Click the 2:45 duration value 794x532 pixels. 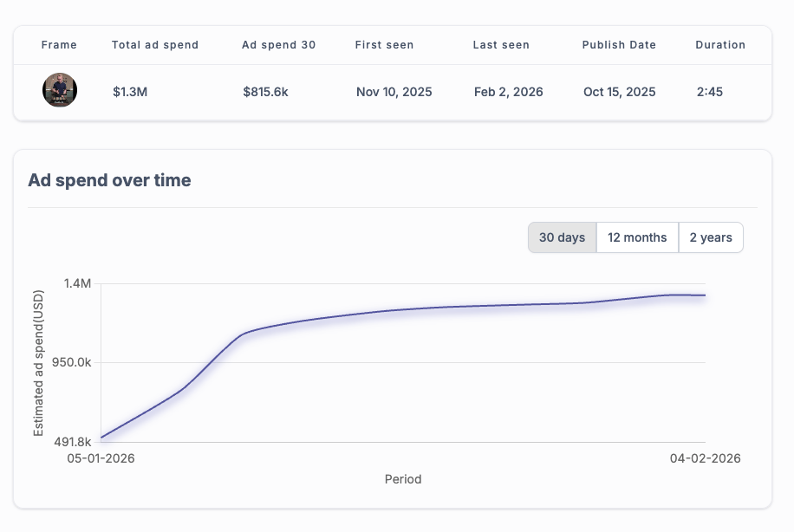710,92
